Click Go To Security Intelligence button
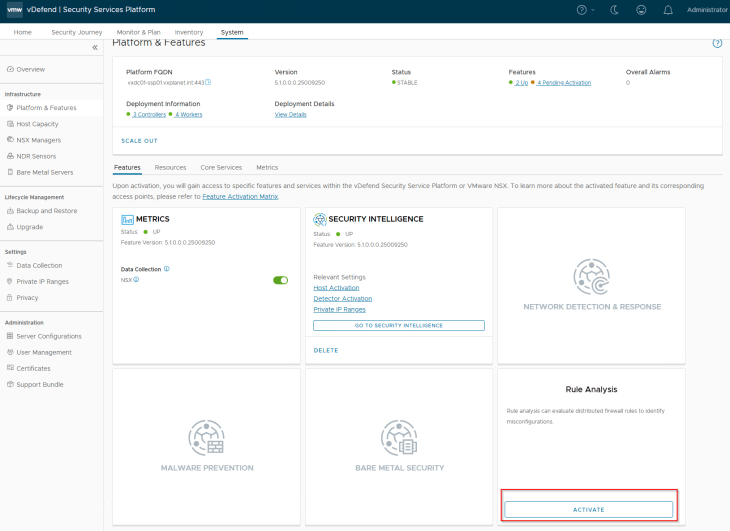The height and width of the screenshot is (531, 730). tap(398, 325)
